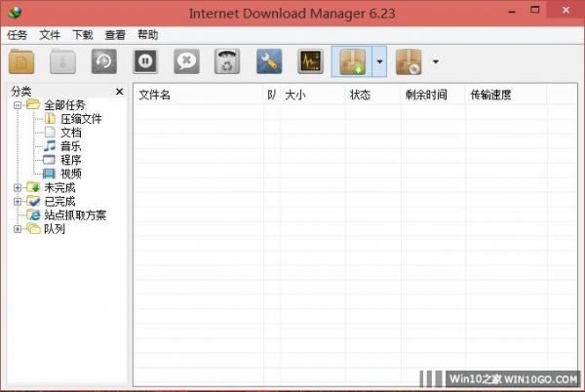Image resolution: width=585 pixels, height=392 pixels.
Task: Open the 任务 menu
Action: (x=18, y=35)
